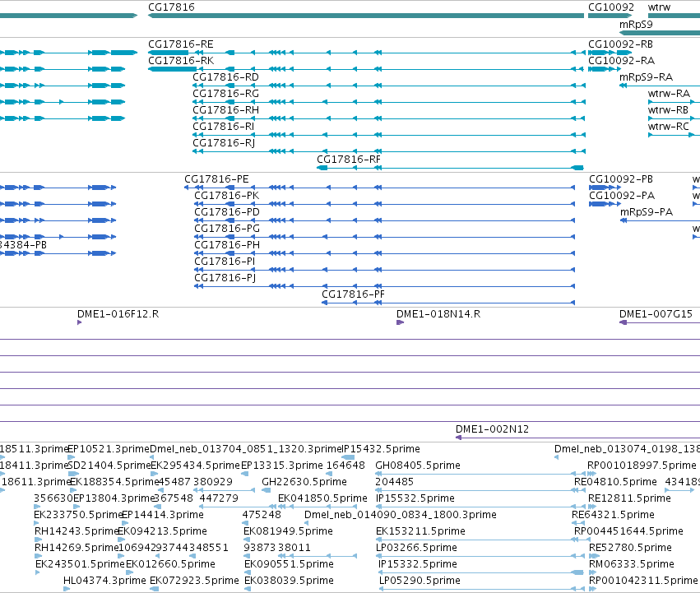700x593 pixels.
Task: Click the CG17816-PJ protein label
Action: point(225,278)
